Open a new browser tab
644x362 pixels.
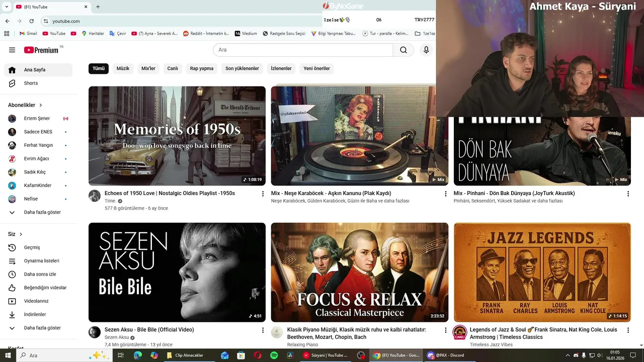98,7
